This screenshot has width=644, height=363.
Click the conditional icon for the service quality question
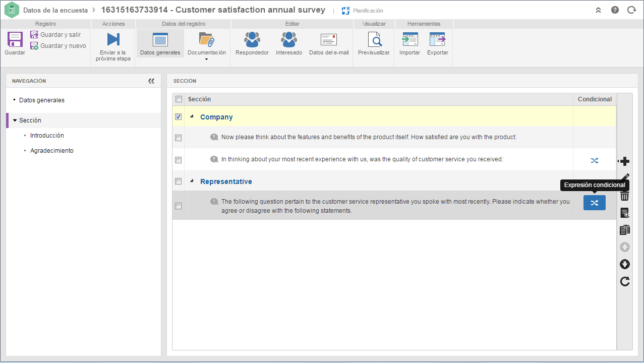(595, 161)
